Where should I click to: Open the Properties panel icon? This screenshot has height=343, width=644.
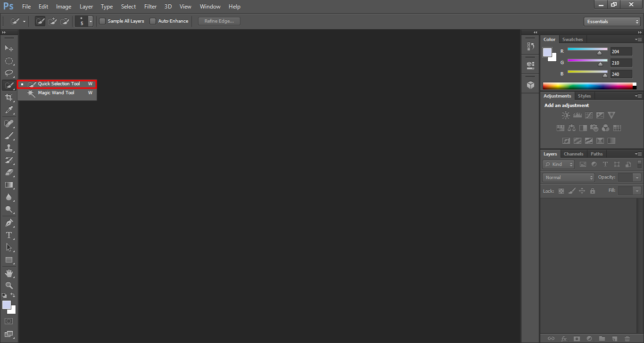click(530, 65)
